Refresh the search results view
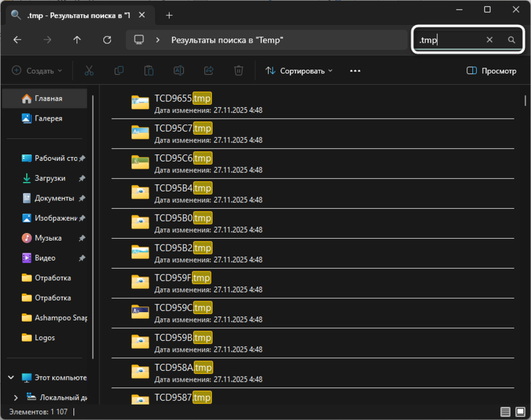Screen dimensions: 531x420 pyautogui.click(x=107, y=40)
